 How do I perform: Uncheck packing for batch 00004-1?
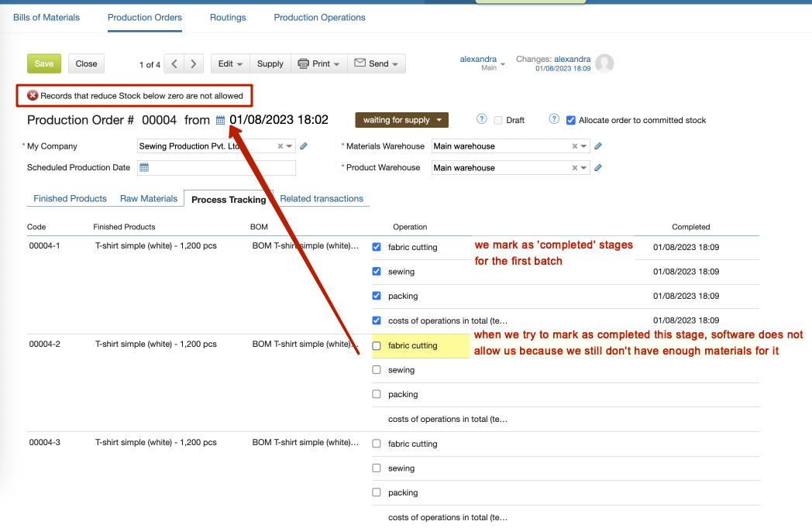(x=377, y=296)
